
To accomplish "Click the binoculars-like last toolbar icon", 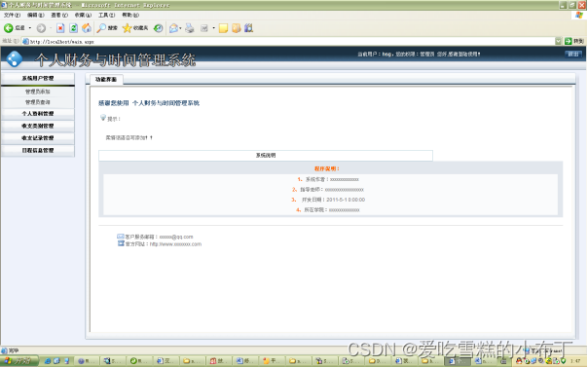I will 248,28.
